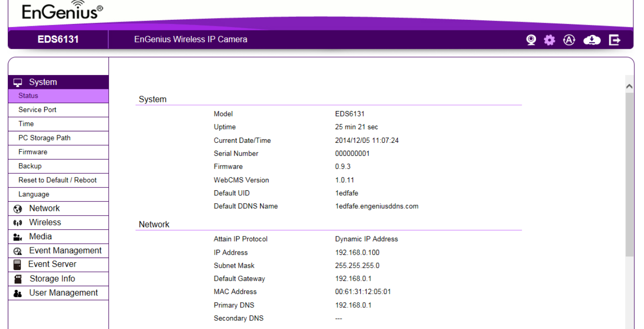Expand the Storage Info section
The width and height of the screenshot is (644, 329).
point(58,279)
